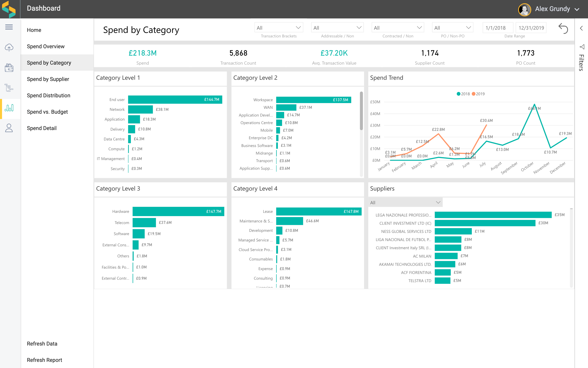588x368 pixels.
Task: Toggle the 2019 legend marker
Action: tap(473, 94)
